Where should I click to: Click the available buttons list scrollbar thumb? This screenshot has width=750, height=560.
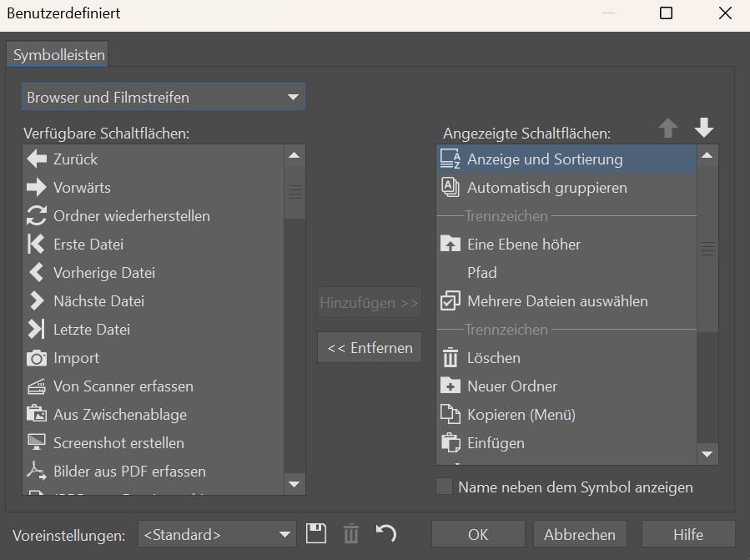[294, 193]
